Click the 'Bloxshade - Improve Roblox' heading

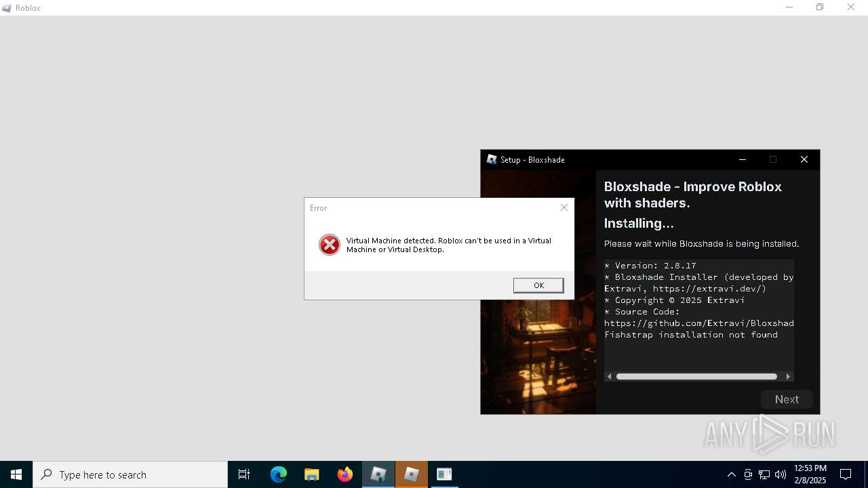[x=693, y=195]
